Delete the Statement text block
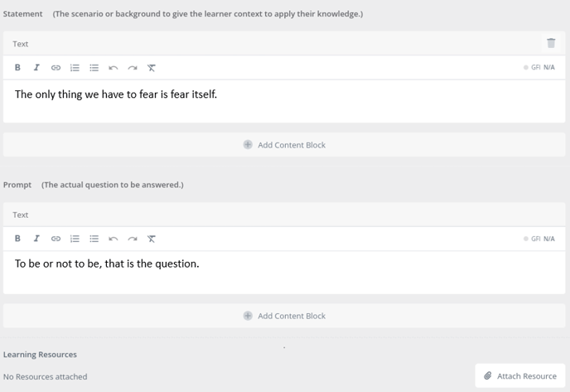 pos(551,43)
